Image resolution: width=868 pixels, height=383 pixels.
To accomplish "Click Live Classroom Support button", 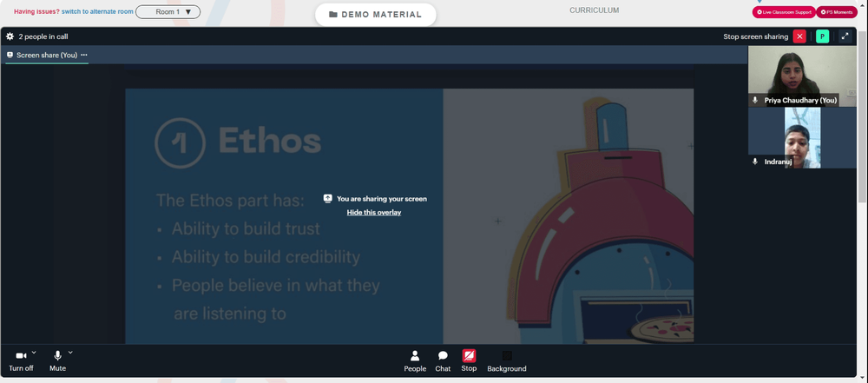I will (x=783, y=11).
